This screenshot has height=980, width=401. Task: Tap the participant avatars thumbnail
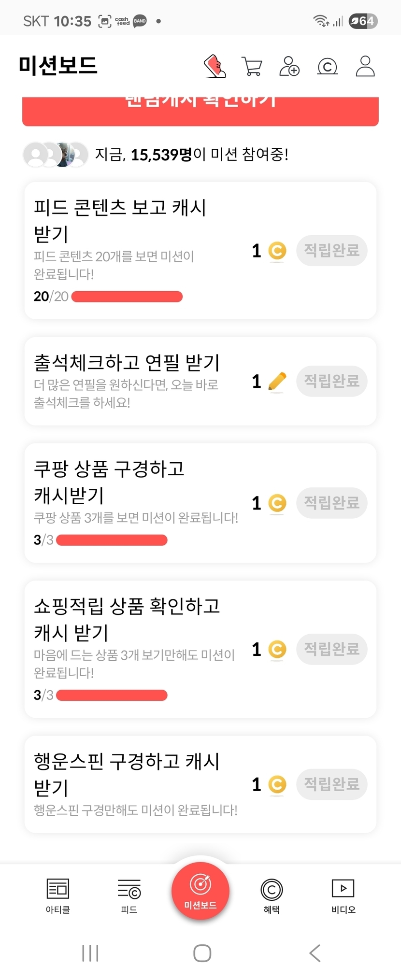click(x=56, y=155)
